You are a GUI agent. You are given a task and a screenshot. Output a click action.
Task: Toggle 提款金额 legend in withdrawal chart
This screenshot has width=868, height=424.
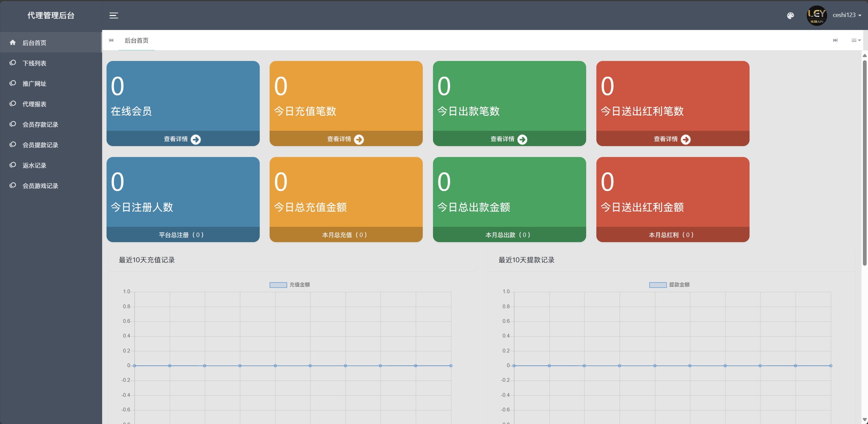[669, 285]
